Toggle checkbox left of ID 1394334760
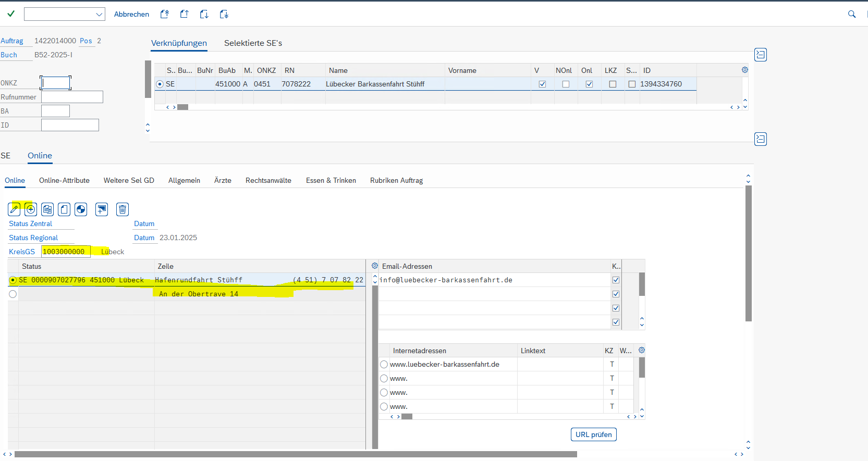Screen dimensions: 868x461 [x=632, y=84]
